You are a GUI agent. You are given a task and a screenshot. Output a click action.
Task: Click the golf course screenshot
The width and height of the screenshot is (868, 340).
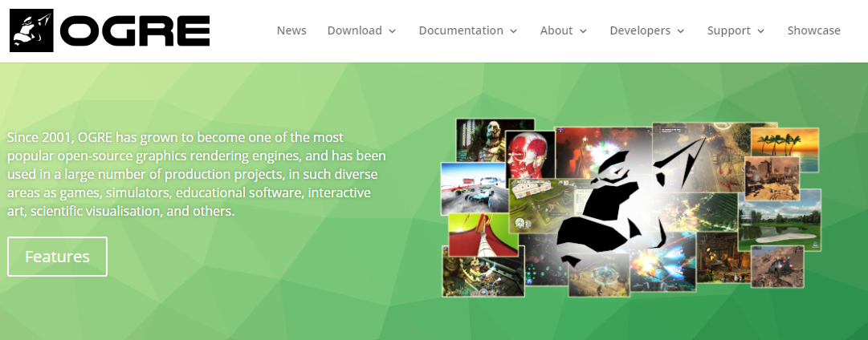[780, 220]
